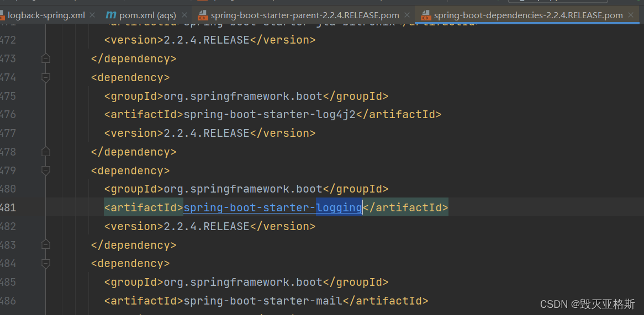Screen dimensions: 644x315
Task: Collapse dependency block at line 484
Action: [x=46, y=264]
